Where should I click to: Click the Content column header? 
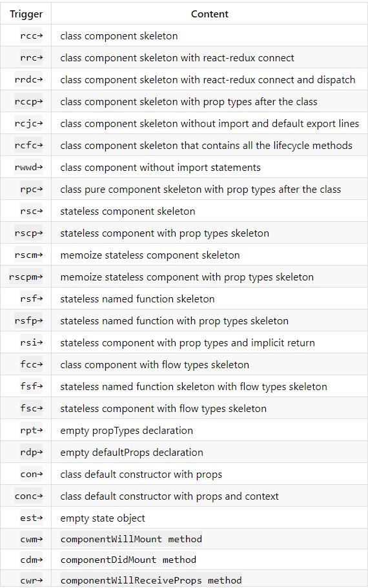(210, 14)
